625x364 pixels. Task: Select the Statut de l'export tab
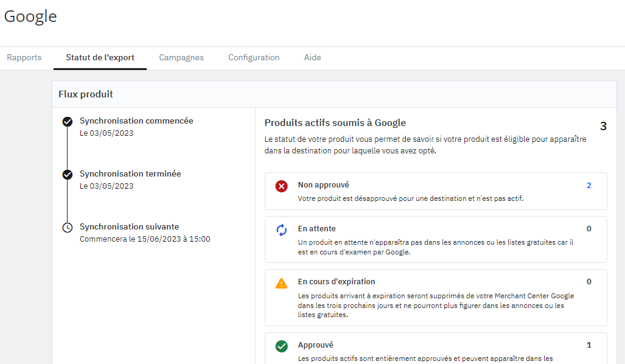100,57
